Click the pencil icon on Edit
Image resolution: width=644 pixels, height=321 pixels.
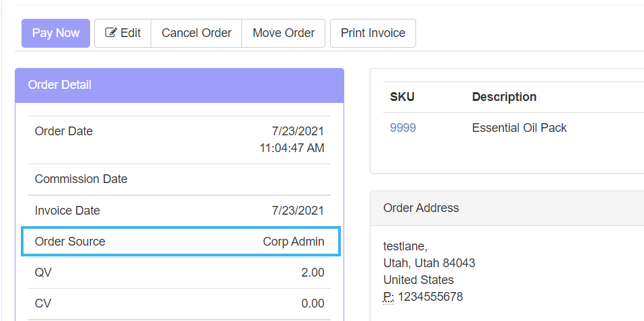coord(111,33)
